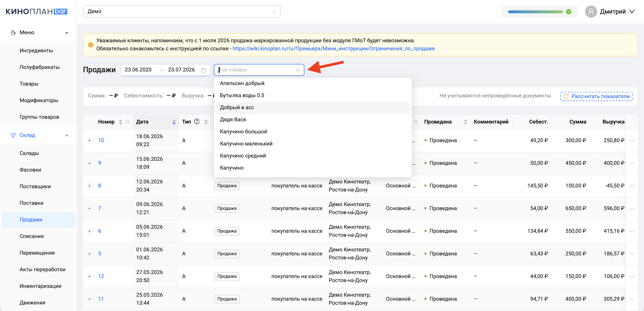Sort by Дата column arrows
The height and width of the screenshot is (311, 644).
pos(174,122)
